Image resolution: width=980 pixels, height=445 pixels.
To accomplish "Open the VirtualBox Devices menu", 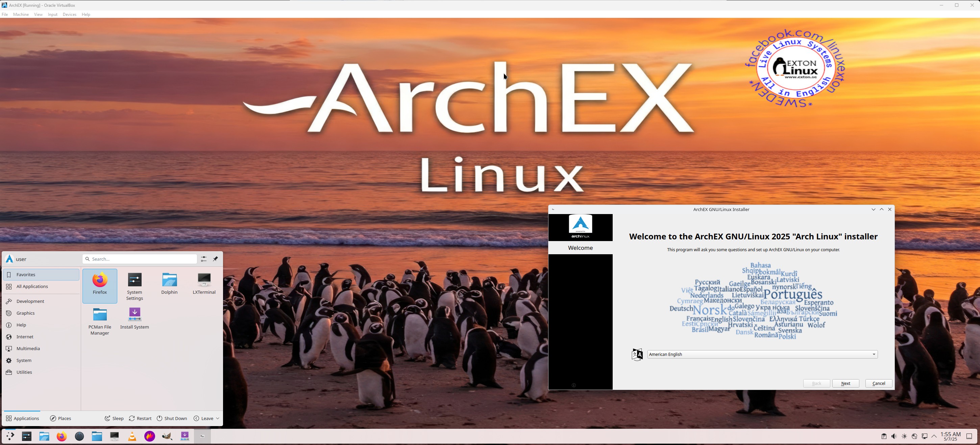I will click(69, 15).
